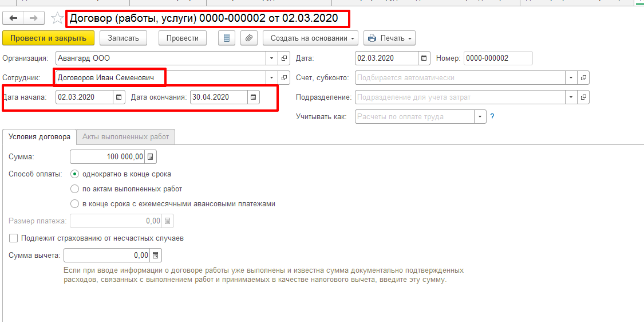644x322 pixels.
Task: Click the back navigation arrow
Action: point(14,18)
